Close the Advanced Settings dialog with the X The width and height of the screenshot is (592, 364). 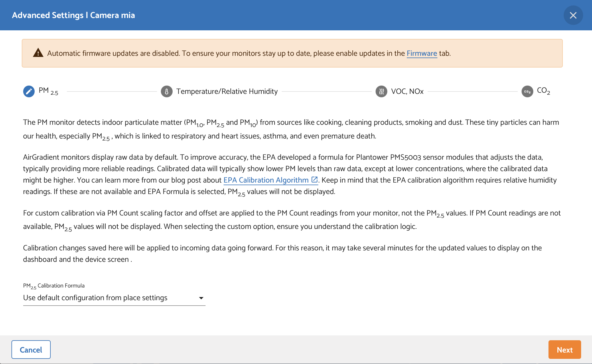click(573, 15)
